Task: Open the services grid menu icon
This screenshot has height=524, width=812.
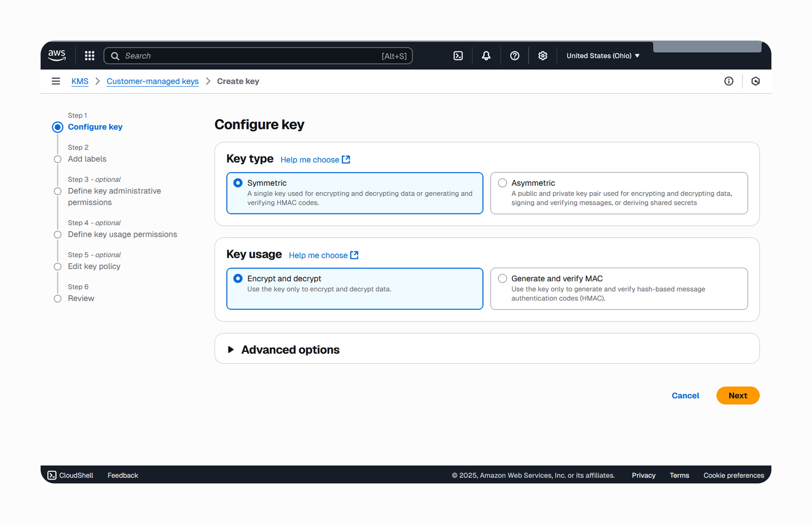Action: (x=90, y=56)
